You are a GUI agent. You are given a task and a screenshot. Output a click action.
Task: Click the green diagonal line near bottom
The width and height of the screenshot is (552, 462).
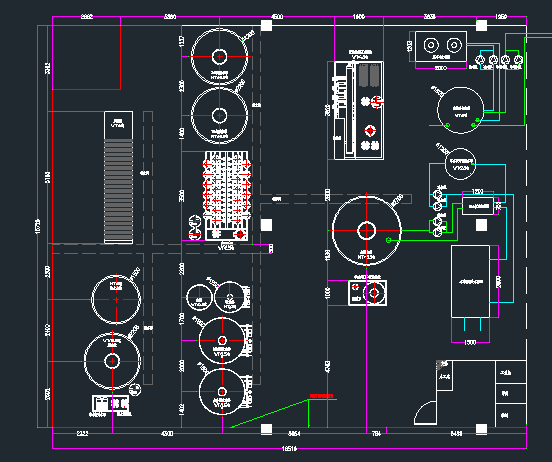tap(270, 413)
